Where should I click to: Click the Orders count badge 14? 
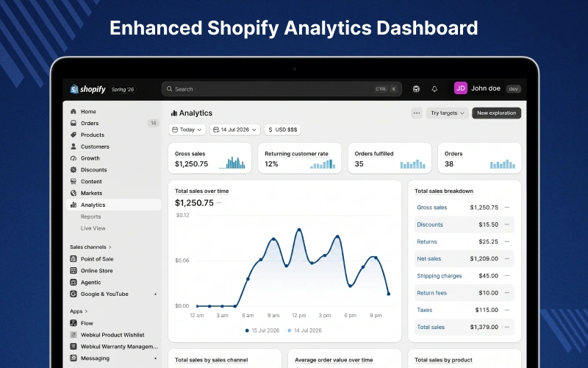pos(154,123)
